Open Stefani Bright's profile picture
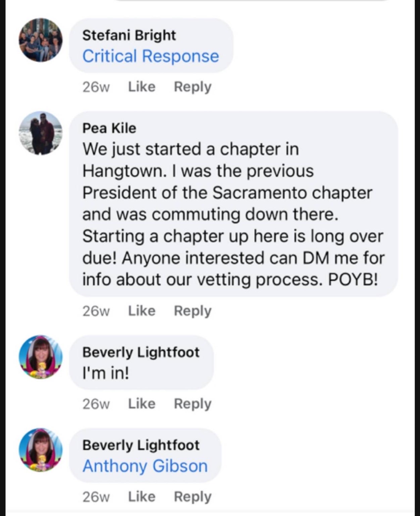The image size is (420, 516). [41, 40]
